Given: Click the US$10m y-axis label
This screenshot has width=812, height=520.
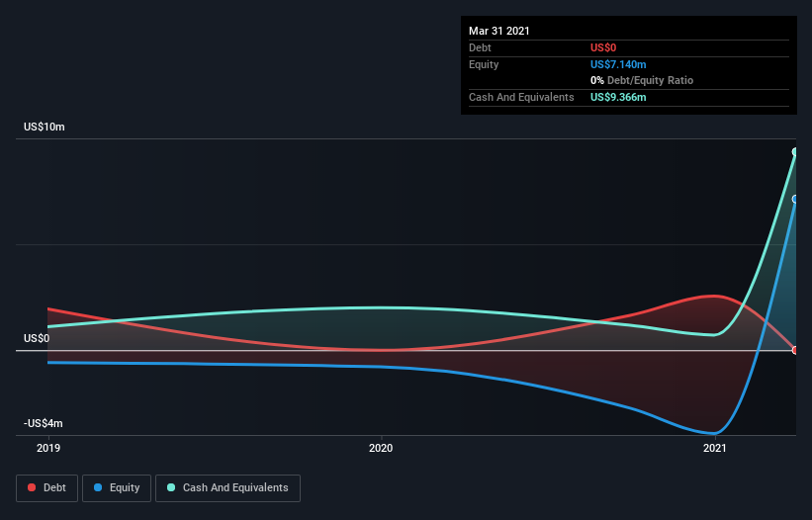Looking at the screenshot, I should click(45, 127).
